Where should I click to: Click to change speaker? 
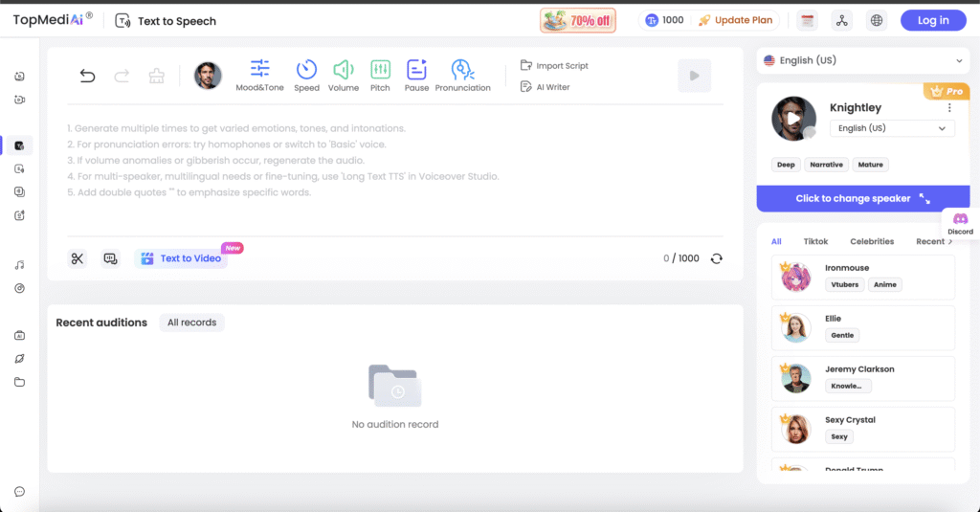coord(863,198)
